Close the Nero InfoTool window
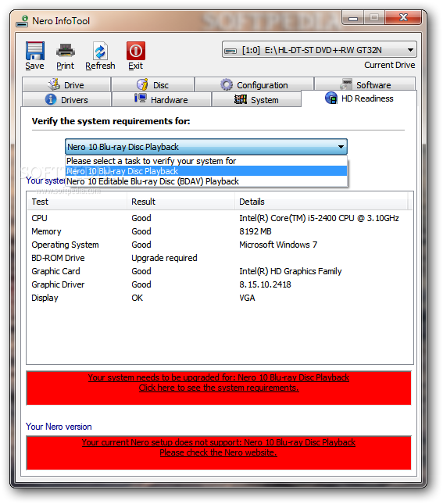The image size is (443, 504). 403,18
